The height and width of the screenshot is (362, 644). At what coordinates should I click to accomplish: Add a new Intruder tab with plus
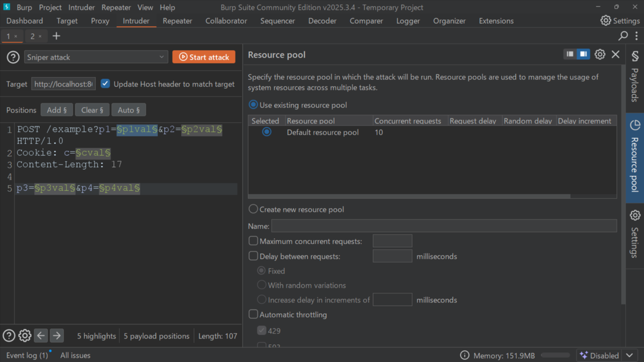coord(56,36)
